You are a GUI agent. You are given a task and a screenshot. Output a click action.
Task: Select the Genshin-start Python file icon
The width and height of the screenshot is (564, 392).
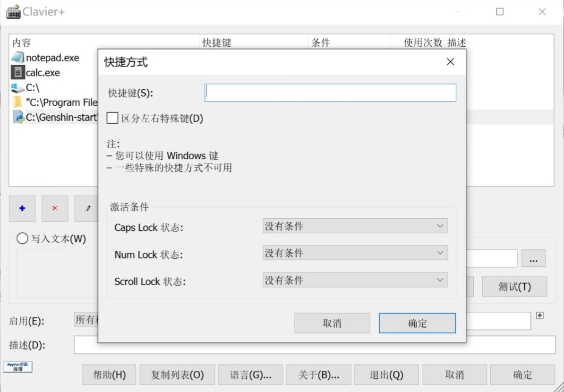click(x=18, y=117)
